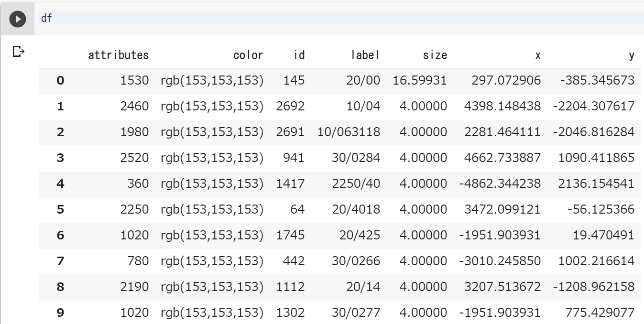Click the label cell 30/0266
The height and width of the screenshot is (324, 644).
point(356,261)
